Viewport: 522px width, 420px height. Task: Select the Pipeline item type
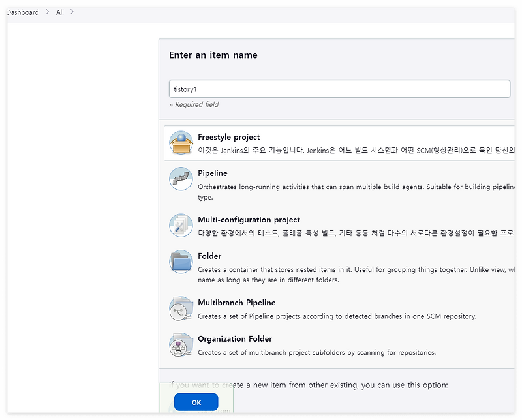[212, 173]
